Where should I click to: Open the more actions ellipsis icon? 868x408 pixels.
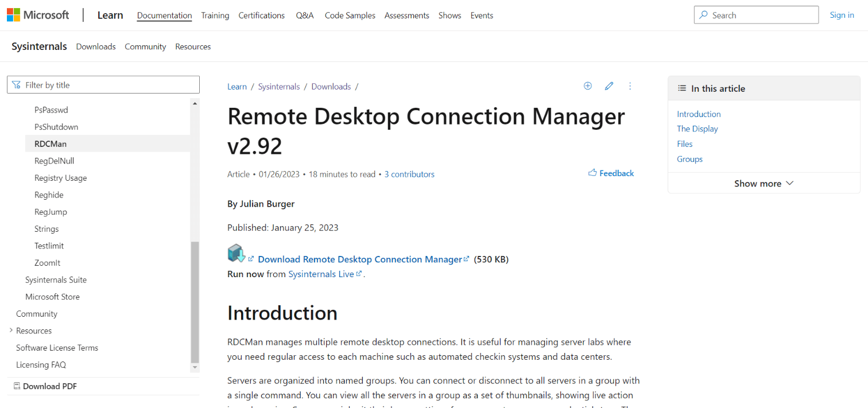[630, 86]
